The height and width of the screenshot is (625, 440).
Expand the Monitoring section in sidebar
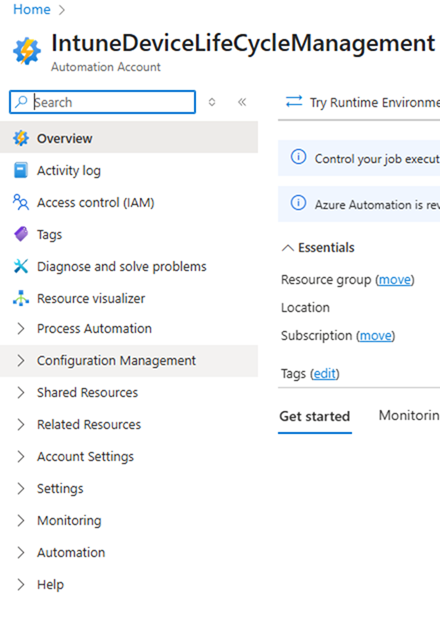21,521
